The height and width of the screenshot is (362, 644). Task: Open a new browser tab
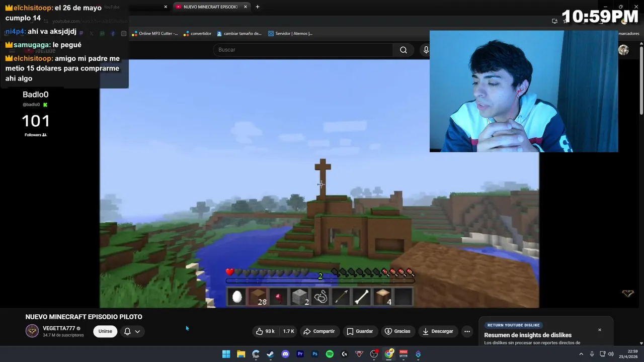[258, 7]
